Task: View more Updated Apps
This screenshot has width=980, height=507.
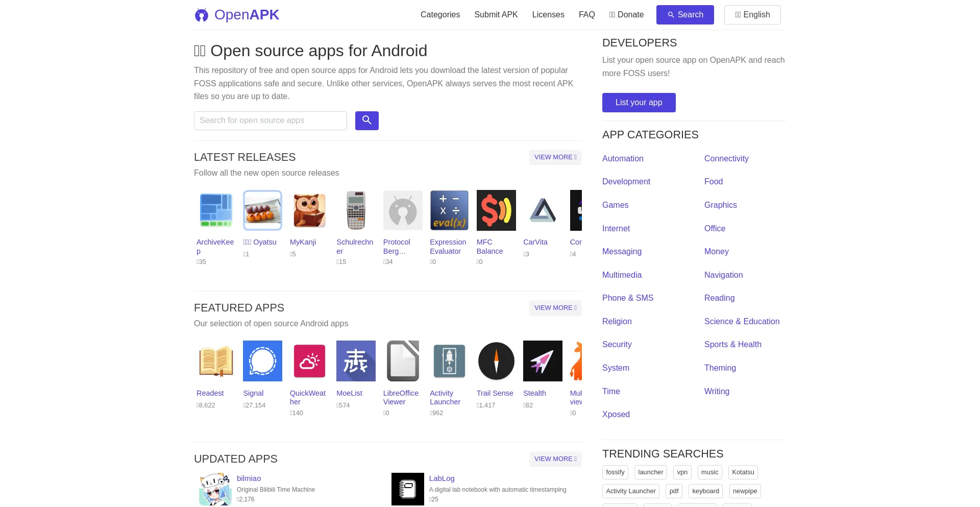Action: coord(555,459)
